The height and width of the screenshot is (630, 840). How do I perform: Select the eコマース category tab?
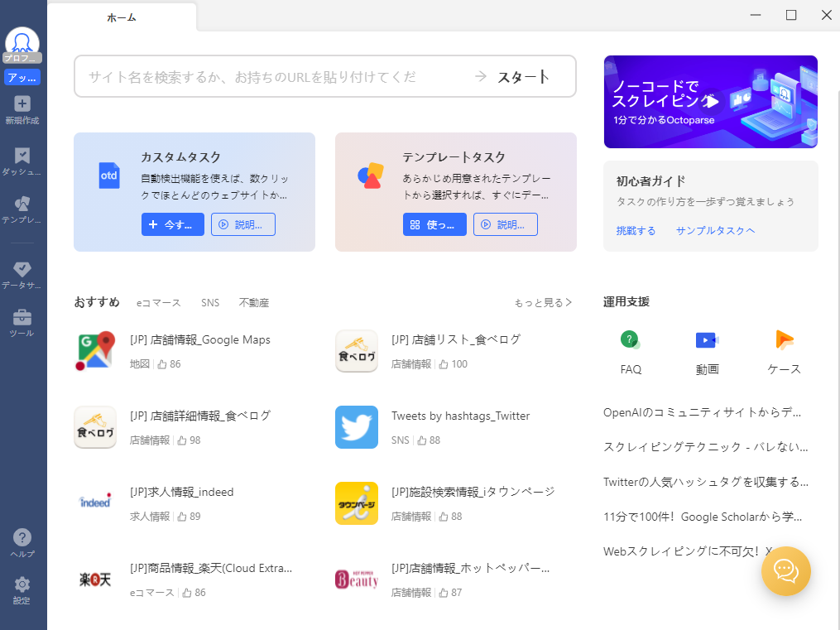[x=159, y=303]
